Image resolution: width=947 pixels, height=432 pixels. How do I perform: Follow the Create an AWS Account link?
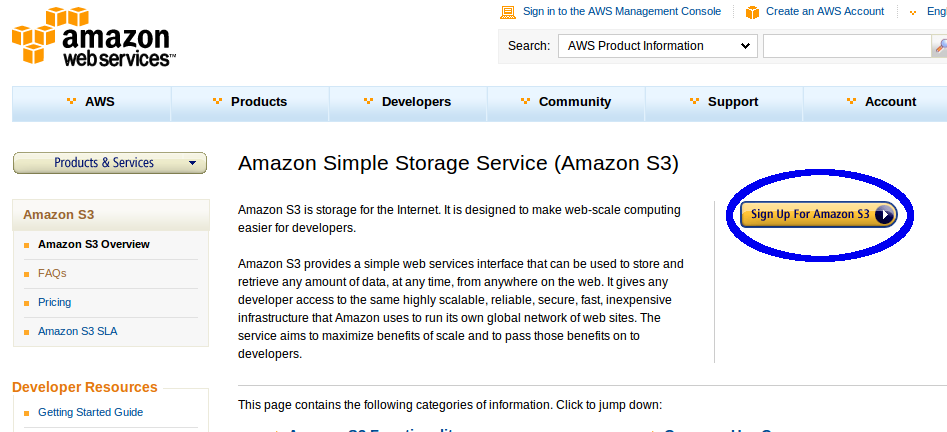point(825,11)
